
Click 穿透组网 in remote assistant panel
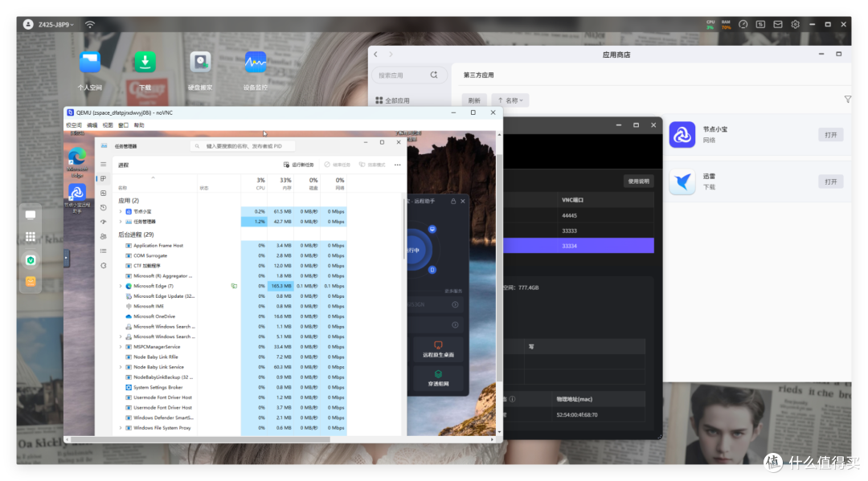(438, 377)
